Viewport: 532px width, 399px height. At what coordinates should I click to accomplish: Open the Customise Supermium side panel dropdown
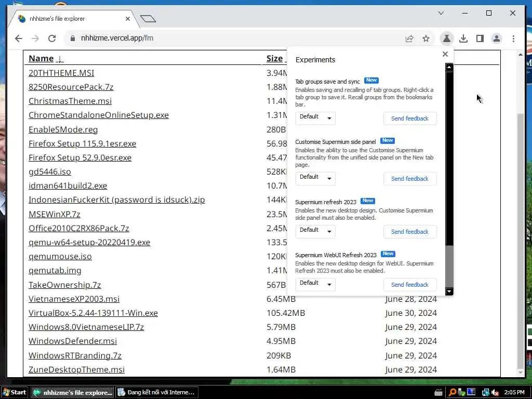[315, 179]
